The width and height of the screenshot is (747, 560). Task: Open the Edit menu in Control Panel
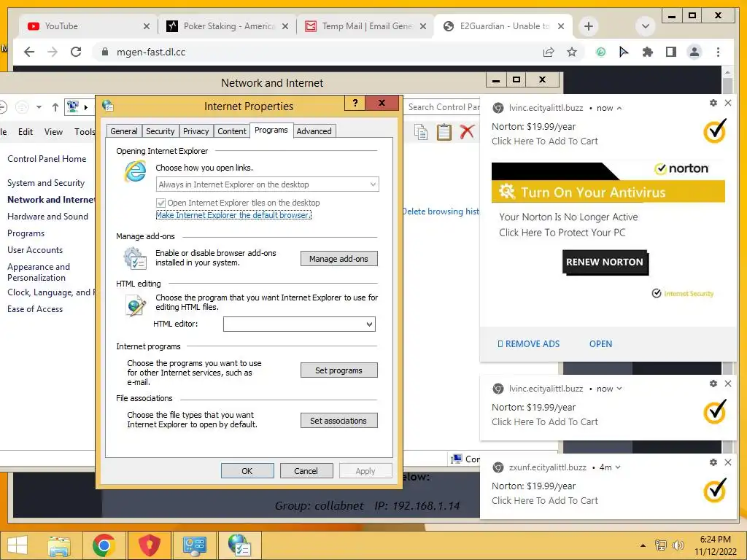[x=26, y=132]
